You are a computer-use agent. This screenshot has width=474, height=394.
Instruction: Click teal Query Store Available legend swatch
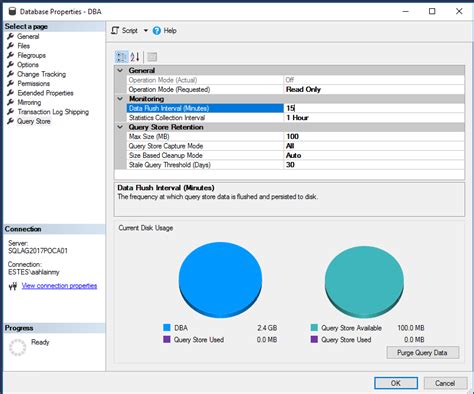[314, 328]
